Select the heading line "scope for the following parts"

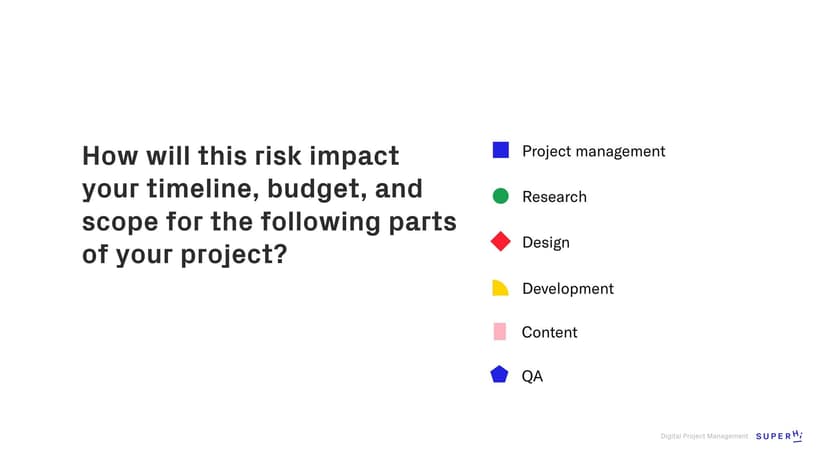coord(268,221)
